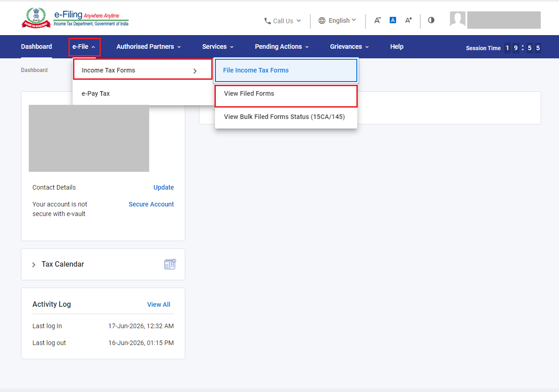559x392 pixels.
Task: Open the Authorised Partners menu
Action: [x=149, y=46]
